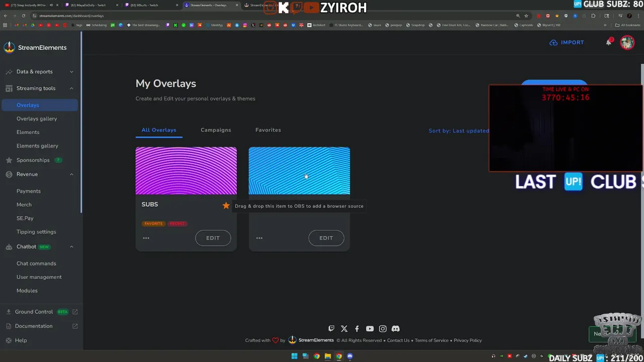Open the YouTube icon in the footer
Image resolution: width=644 pixels, height=362 pixels.
370,328
